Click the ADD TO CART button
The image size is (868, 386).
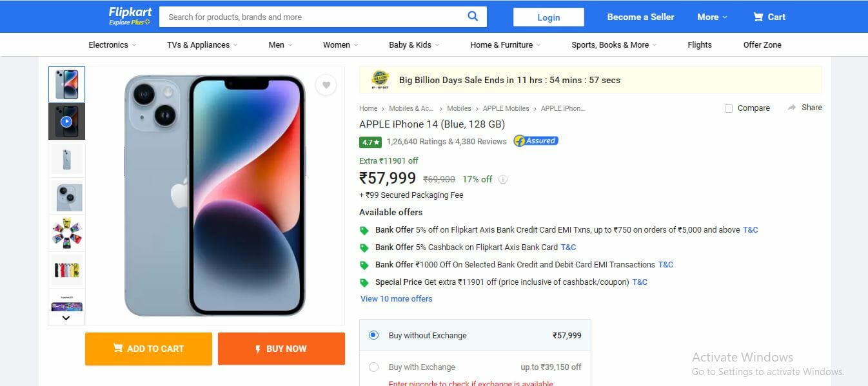(148, 349)
